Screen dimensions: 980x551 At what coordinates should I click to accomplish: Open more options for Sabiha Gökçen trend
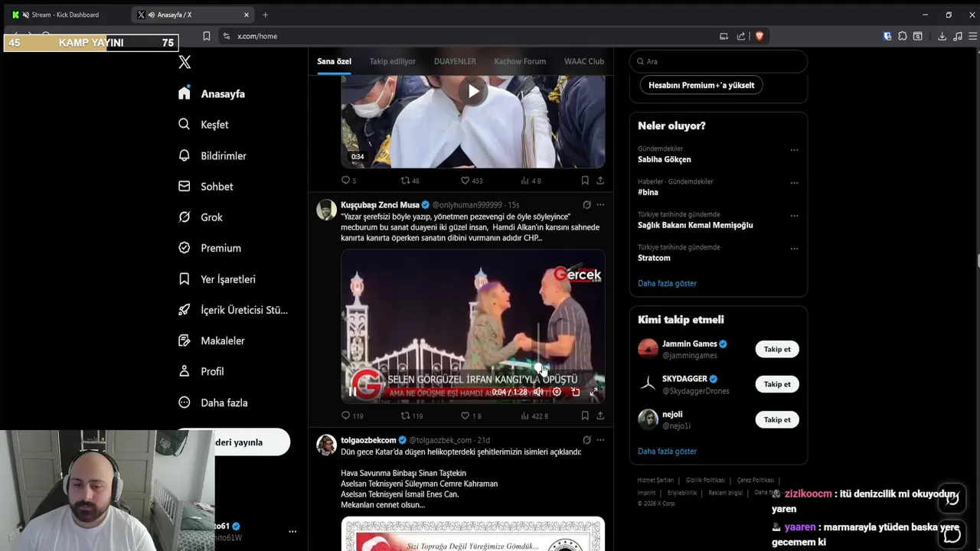794,150
